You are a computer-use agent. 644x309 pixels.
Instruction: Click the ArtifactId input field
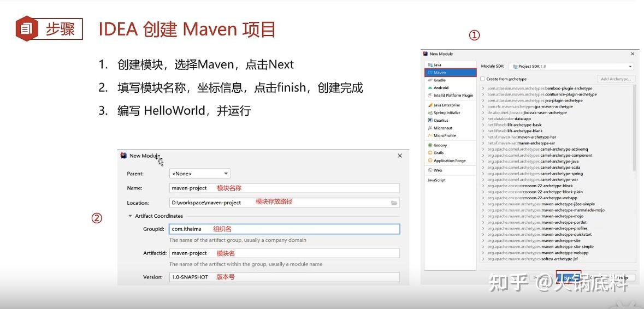pos(284,253)
